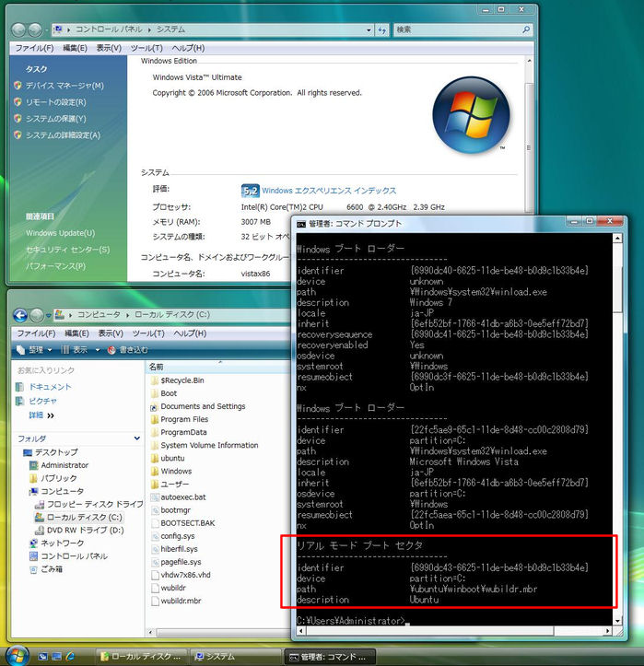Open the recent pages dropdown arrow in Explorer

[49, 316]
